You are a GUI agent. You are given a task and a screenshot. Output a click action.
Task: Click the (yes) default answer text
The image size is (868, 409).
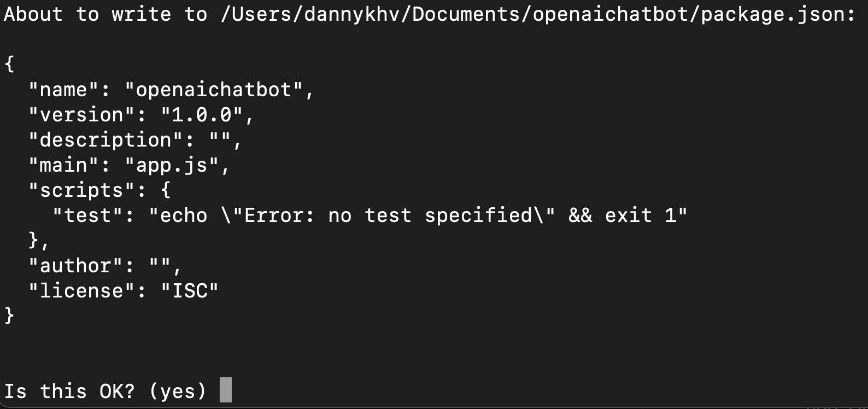click(178, 392)
